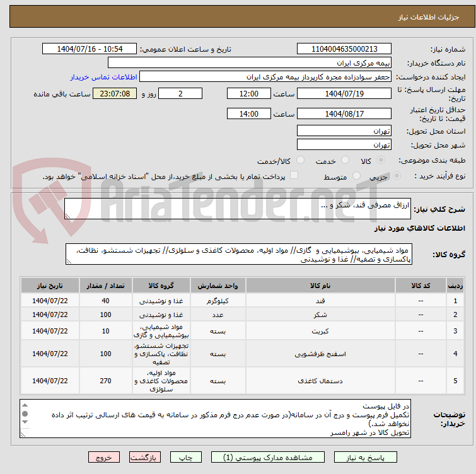Screen dimensions: 476x474
Task: Click تجهیزات شستشو، نظافت group cell
Action: point(161,354)
